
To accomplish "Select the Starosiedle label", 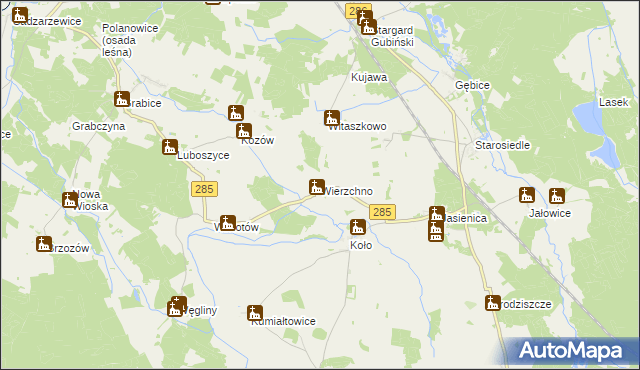I will 502,145.
